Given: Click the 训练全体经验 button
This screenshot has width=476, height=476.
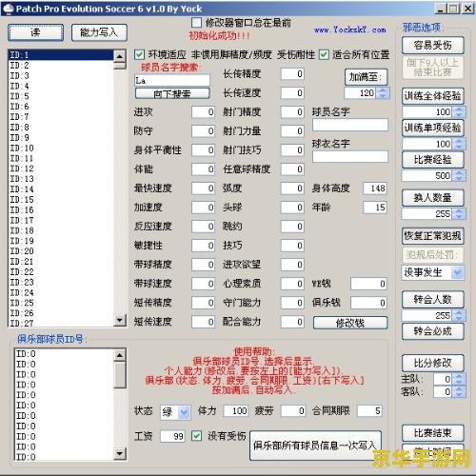Looking at the screenshot, I should tap(432, 96).
